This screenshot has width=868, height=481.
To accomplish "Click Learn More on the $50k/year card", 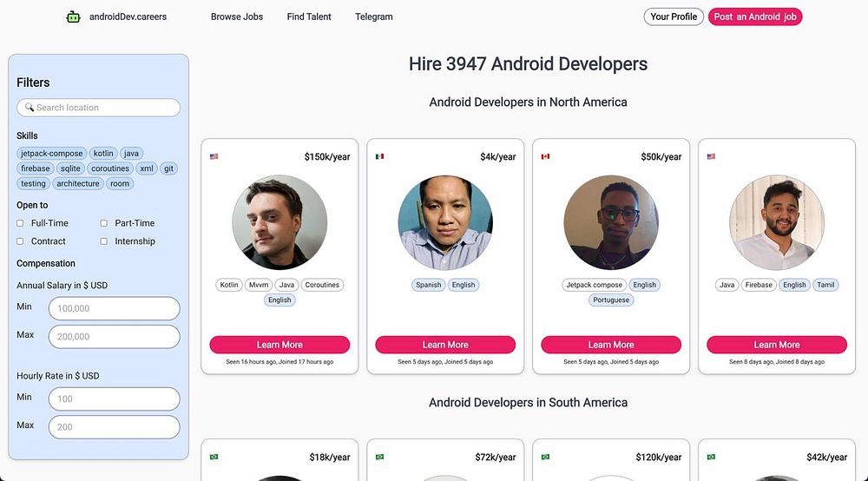I will pos(611,345).
